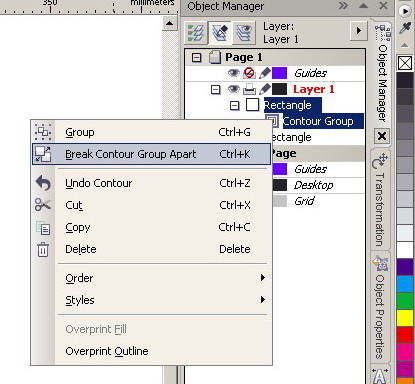Select Eyedropper tool above color palette
The image size is (415, 384).
click(x=405, y=28)
